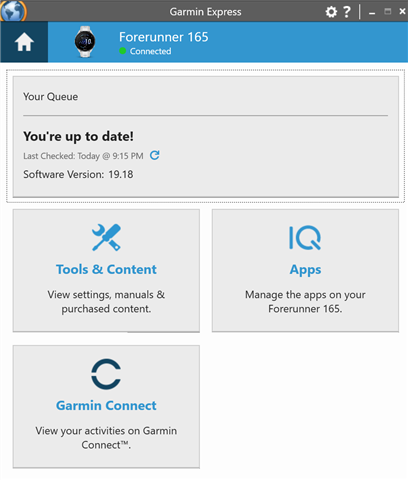This screenshot has height=480, width=408.
Task: Open the Garmin Connect heading link
Action: click(106, 406)
